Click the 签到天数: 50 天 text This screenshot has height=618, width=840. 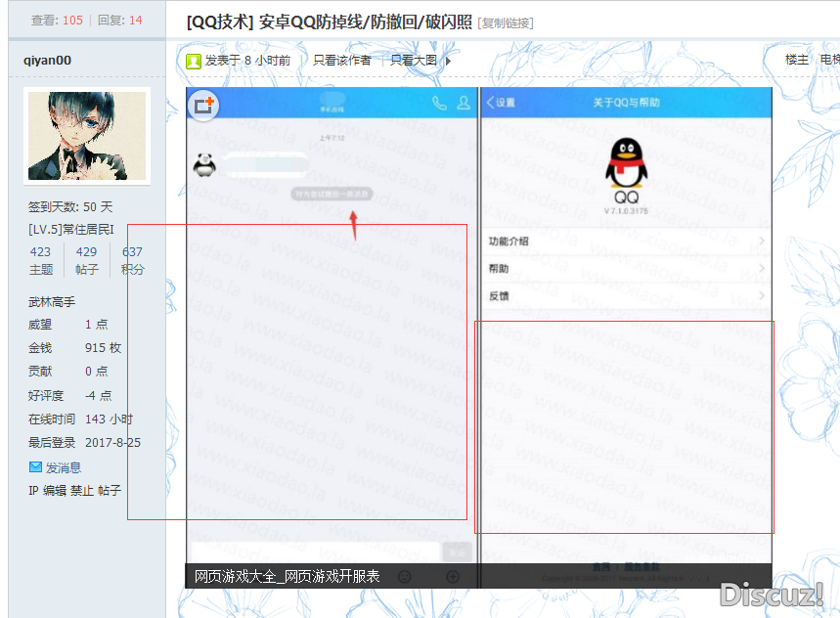click(70, 206)
